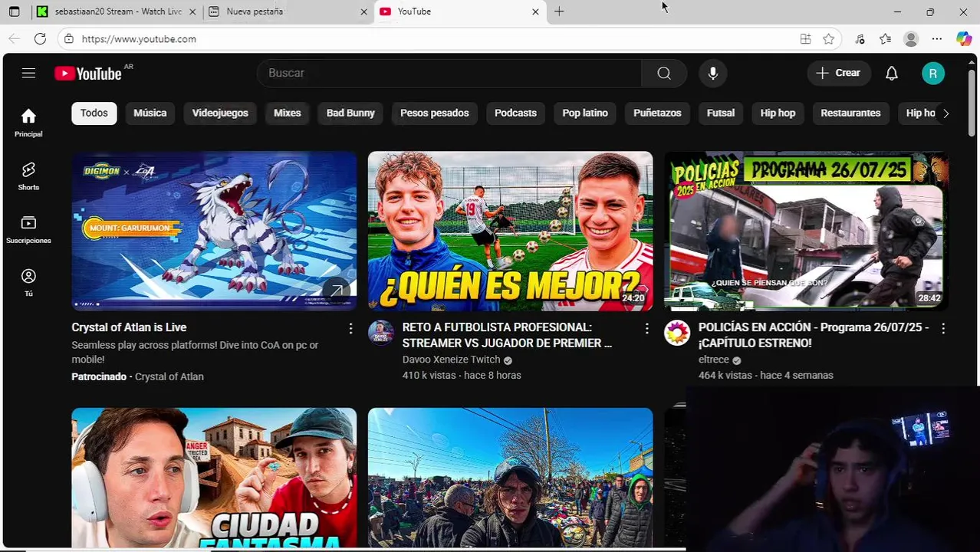Open the 'Ciudad Fantasma' video thumbnail
This screenshot has height=552, width=980.
(214, 478)
